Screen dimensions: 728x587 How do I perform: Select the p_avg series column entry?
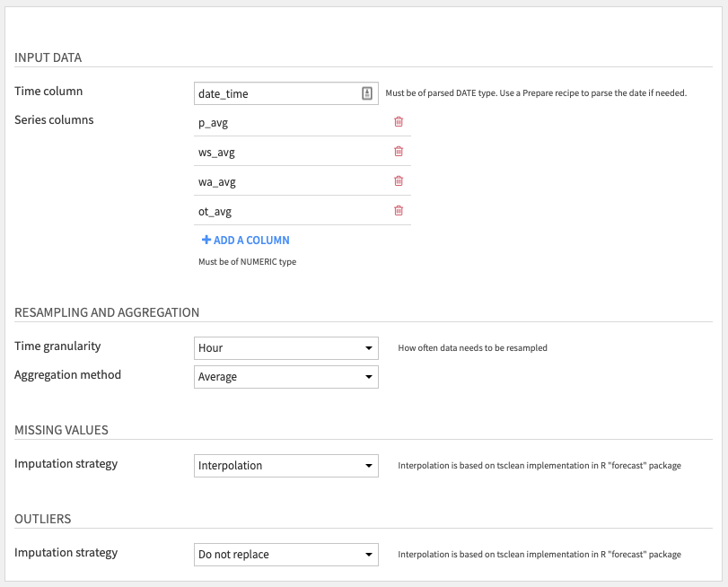[303, 122]
